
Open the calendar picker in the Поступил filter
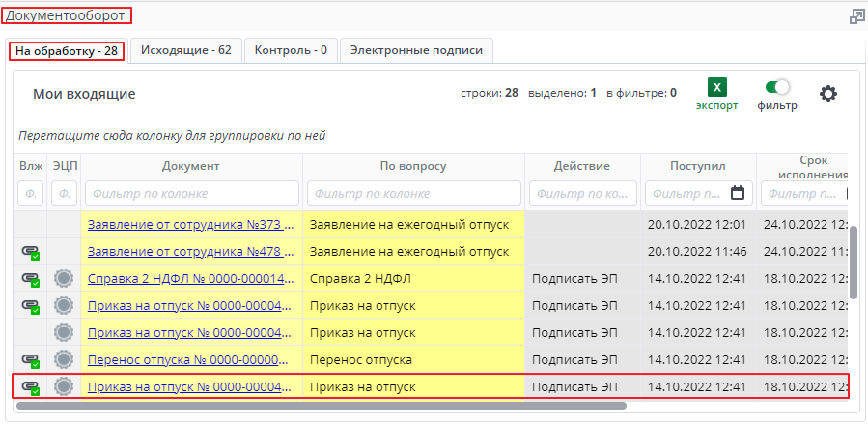pos(738,193)
